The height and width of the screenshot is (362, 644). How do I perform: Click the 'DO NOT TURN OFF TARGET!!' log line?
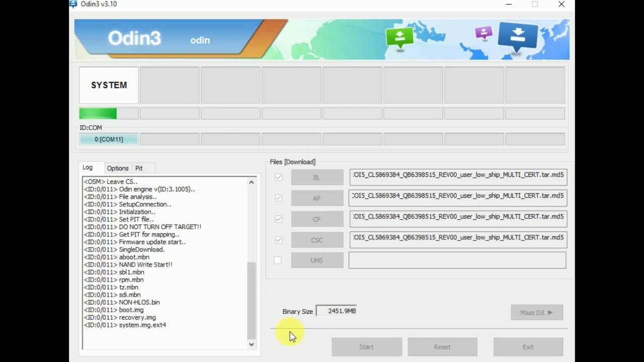pos(142,227)
